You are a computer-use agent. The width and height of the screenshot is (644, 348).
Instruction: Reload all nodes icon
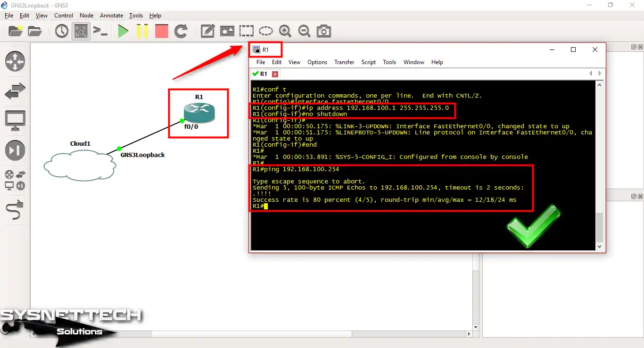(x=181, y=32)
